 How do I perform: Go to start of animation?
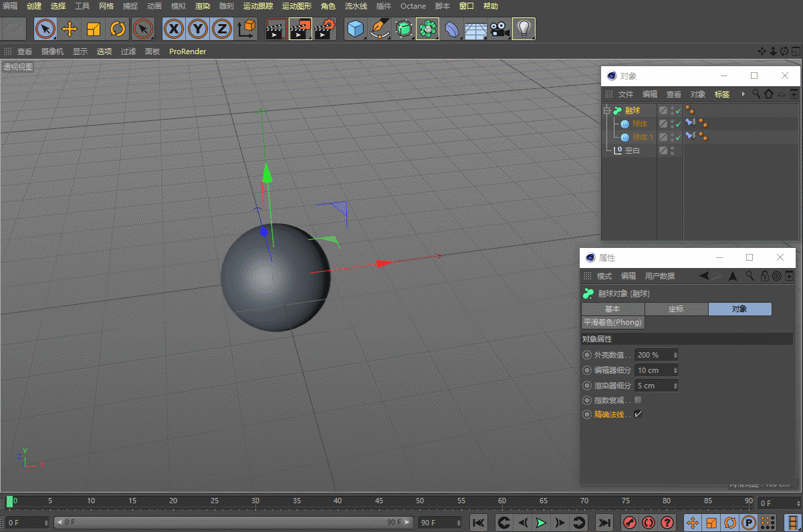pyautogui.click(x=479, y=523)
